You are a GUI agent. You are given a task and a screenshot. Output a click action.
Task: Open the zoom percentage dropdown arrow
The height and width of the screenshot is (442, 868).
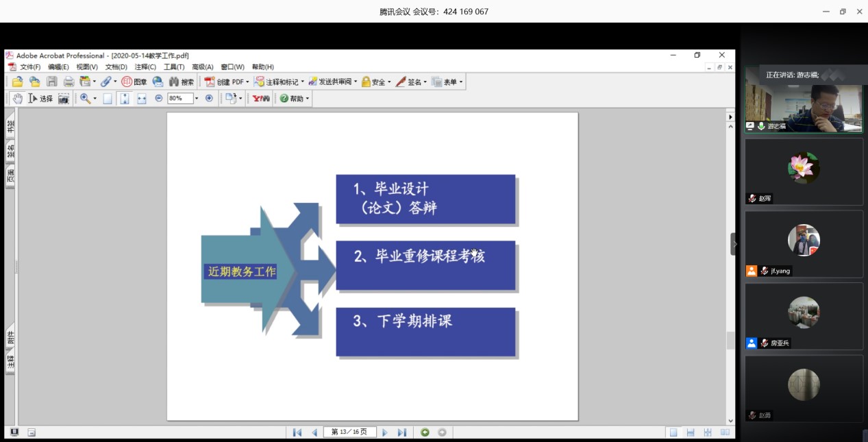pos(197,99)
